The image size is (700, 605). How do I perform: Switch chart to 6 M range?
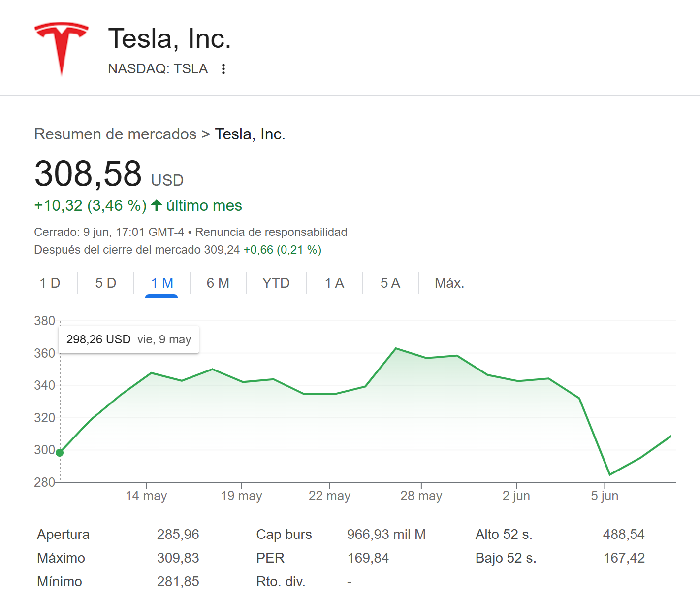pyautogui.click(x=218, y=283)
